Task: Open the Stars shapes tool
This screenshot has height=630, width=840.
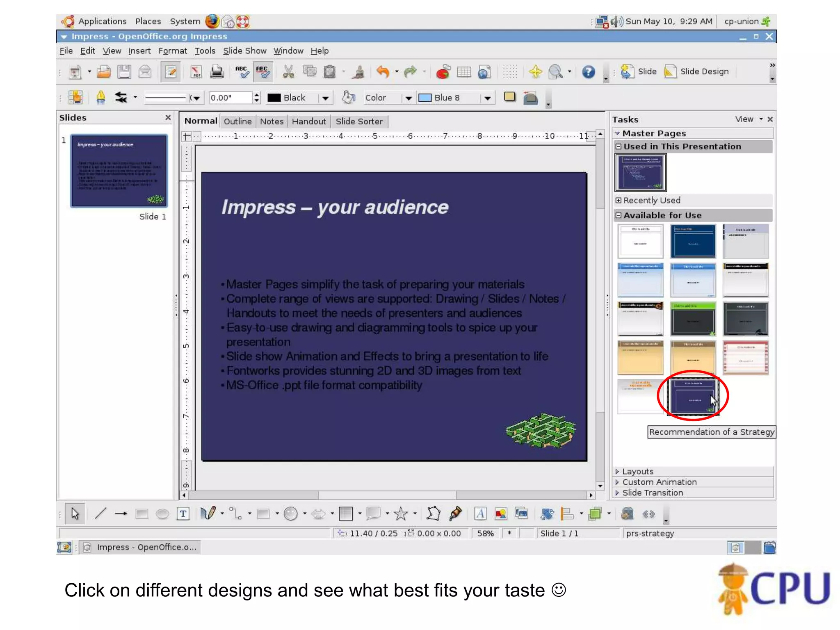Action: 401,514
